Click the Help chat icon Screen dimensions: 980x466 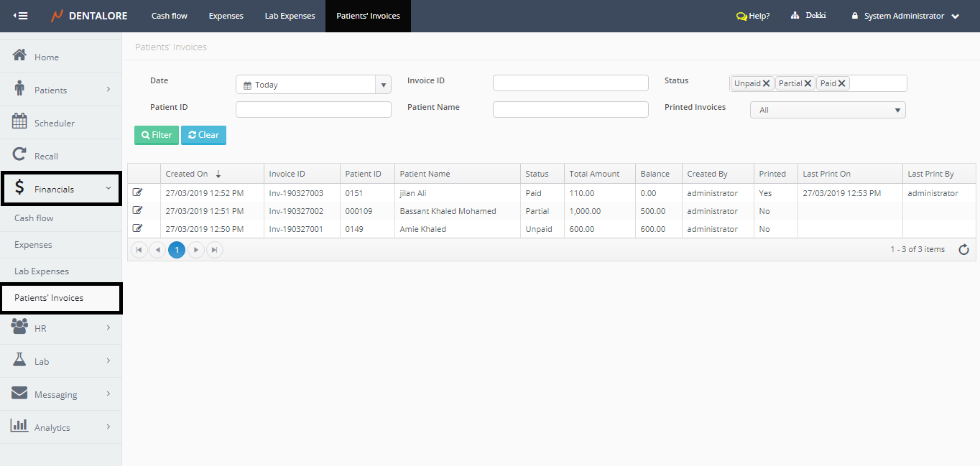coord(741,16)
